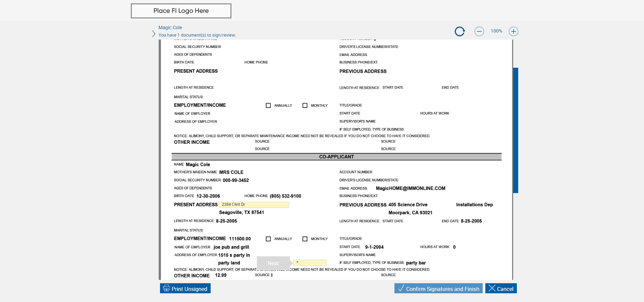Tick the co-applicant's ANNUALLY checkbox

point(268,239)
